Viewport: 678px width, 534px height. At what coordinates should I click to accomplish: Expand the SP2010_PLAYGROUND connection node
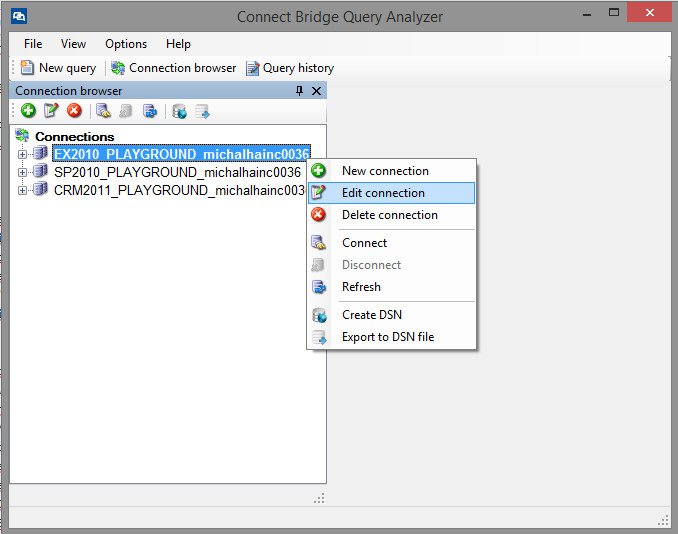pos(22,172)
